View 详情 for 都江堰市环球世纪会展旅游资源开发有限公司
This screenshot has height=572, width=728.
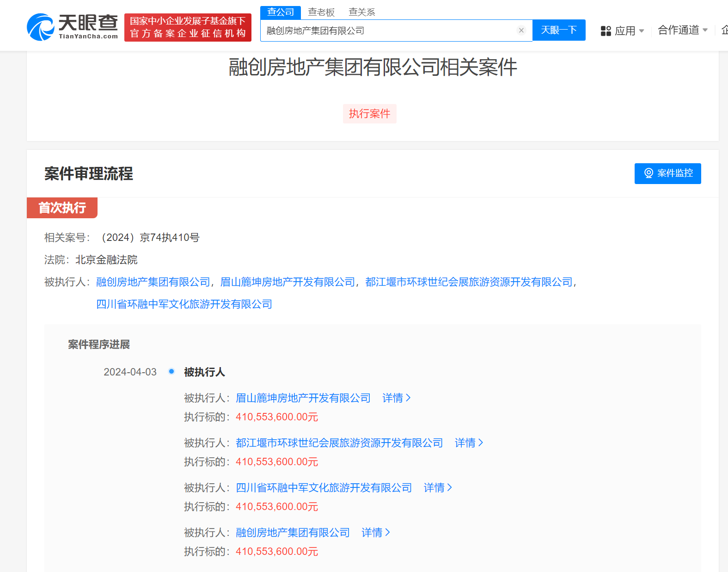pos(469,443)
